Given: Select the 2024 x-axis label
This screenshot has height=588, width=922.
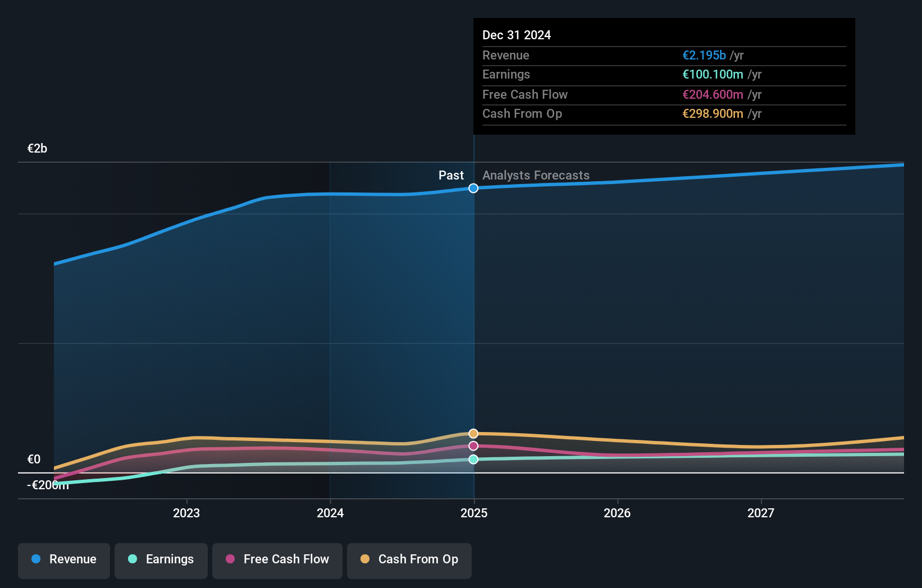Looking at the screenshot, I should point(330,513).
